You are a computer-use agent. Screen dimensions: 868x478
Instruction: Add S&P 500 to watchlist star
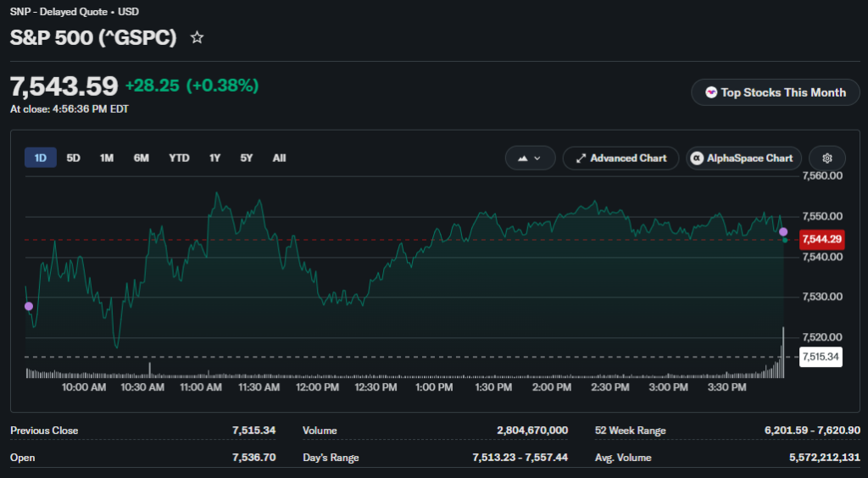(x=197, y=37)
